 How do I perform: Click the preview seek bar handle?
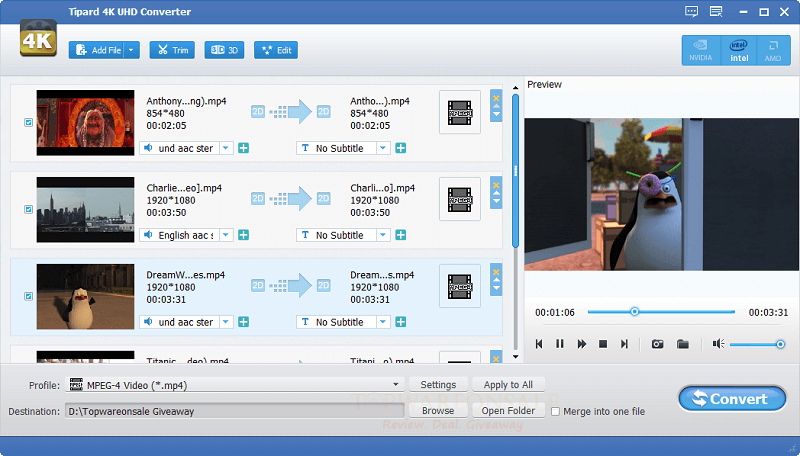tap(634, 312)
